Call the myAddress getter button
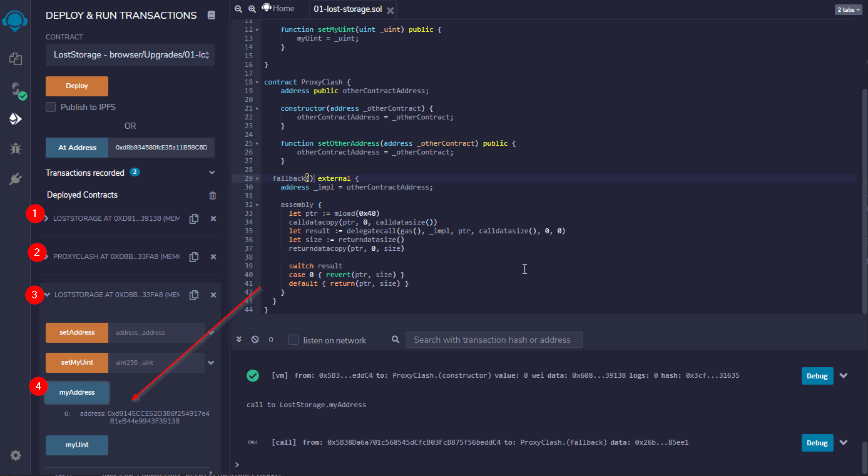 (x=77, y=393)
